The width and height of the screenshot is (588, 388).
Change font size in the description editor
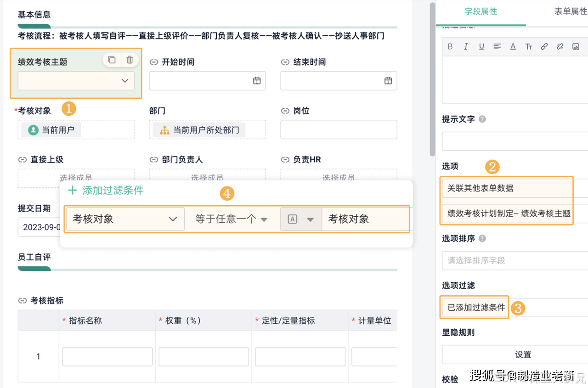[x=529, y=46]
